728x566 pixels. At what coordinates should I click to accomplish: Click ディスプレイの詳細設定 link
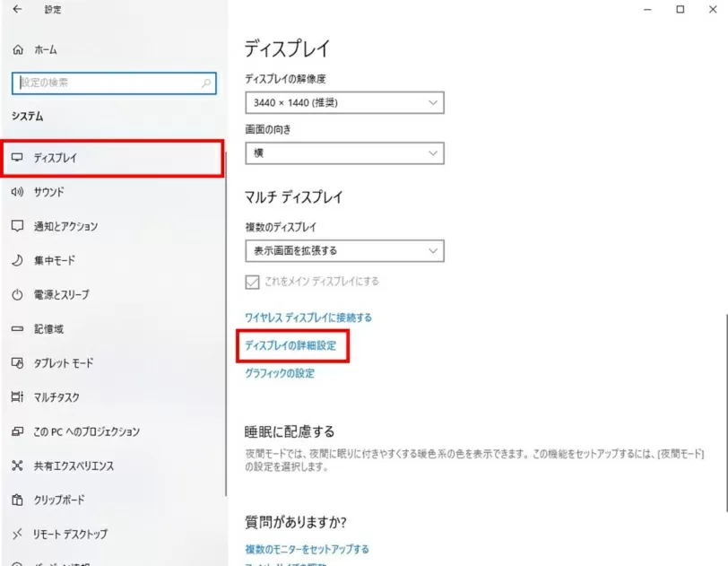[290, 345]
